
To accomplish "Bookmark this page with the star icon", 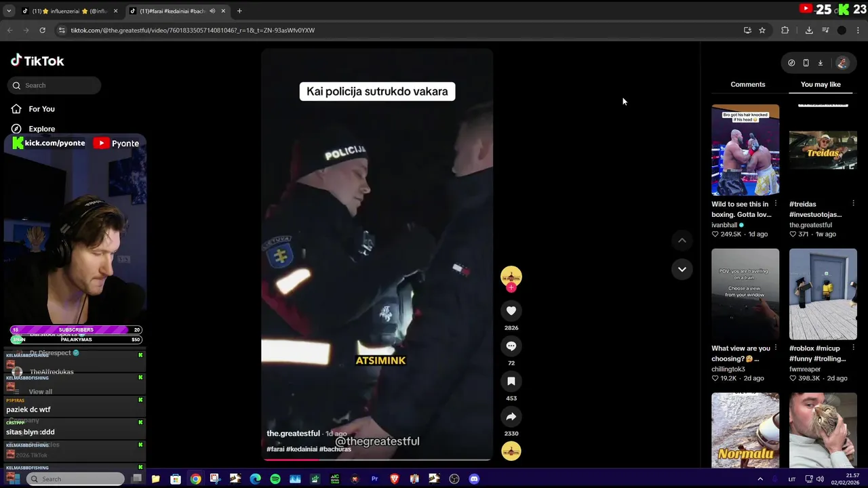I will (762, 30).
